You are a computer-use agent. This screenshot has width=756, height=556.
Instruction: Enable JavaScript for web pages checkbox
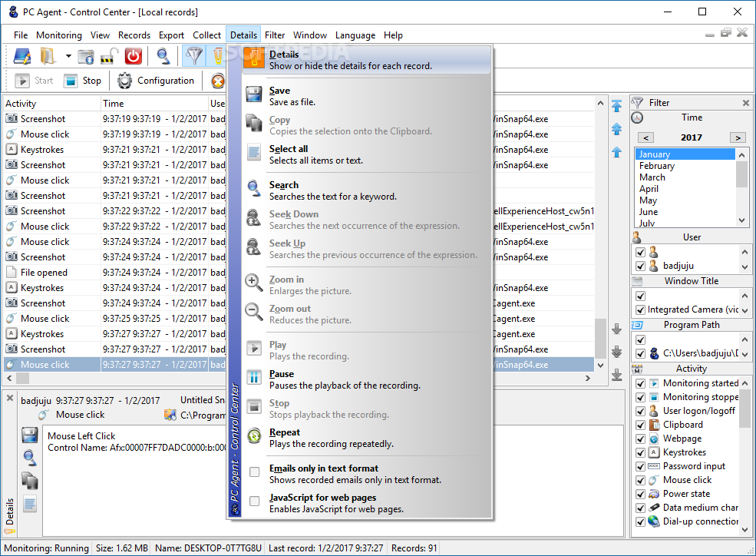(x=255, y=501)
